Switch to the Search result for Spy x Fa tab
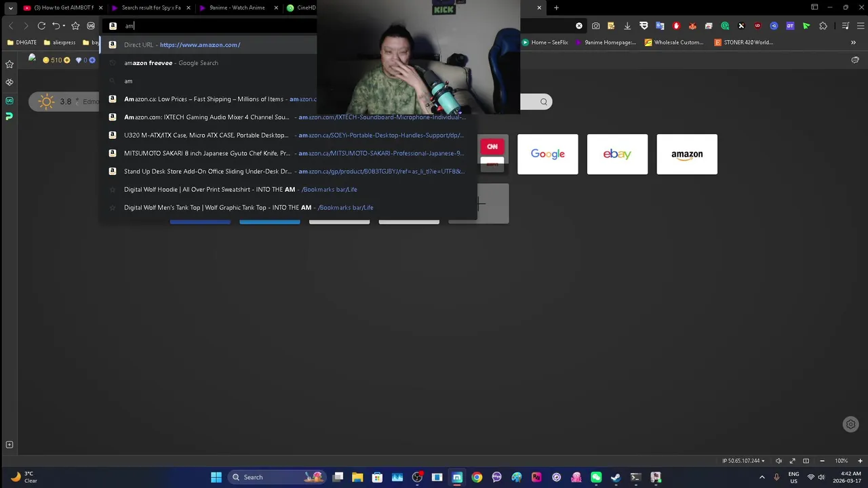This screenshot has height=488, width=868. pos(151,8)
